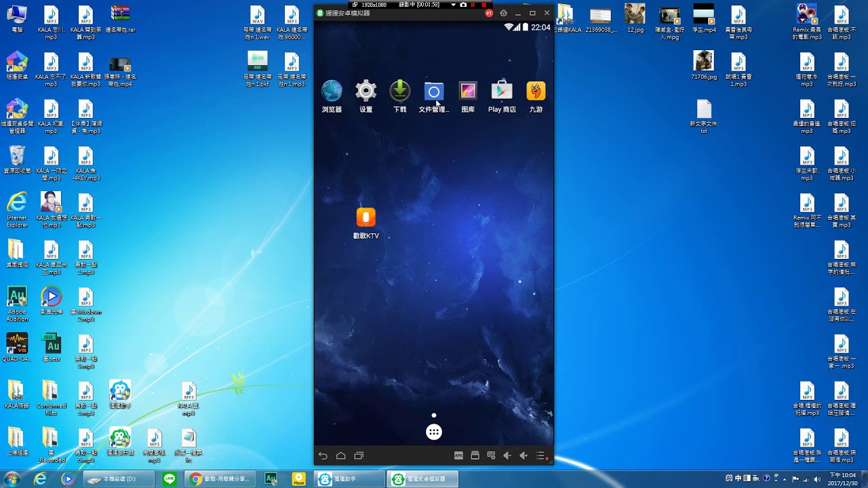This screenshot has width=868, height=488.
Task: Click the red VT badge in emulator title bar
Action: (x=489, y=13)
